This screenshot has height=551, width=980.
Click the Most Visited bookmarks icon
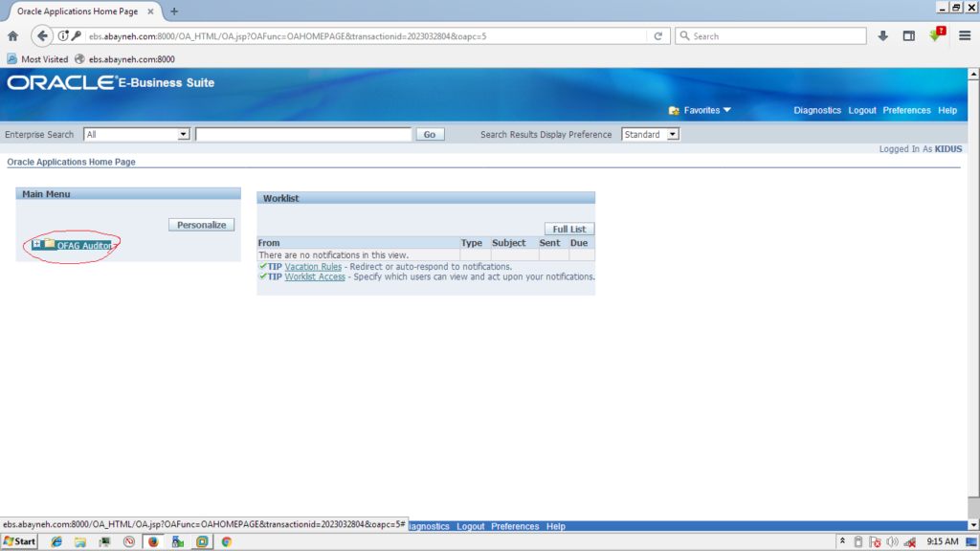coord(11,58)
